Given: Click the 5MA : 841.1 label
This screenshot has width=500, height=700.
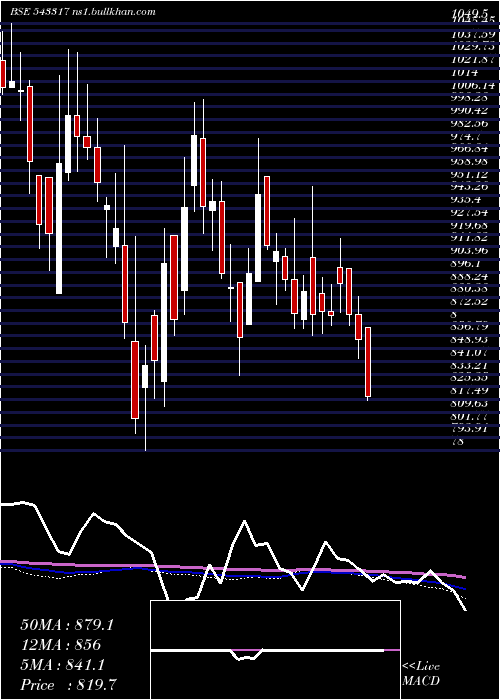Looking at the screenshot, I should click(63, 665).
